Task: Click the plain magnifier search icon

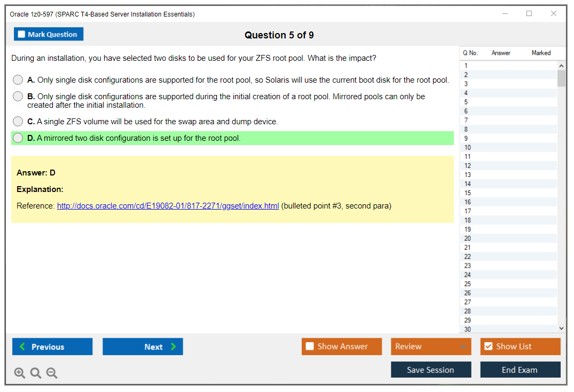Action: click(x=35, y=373)
